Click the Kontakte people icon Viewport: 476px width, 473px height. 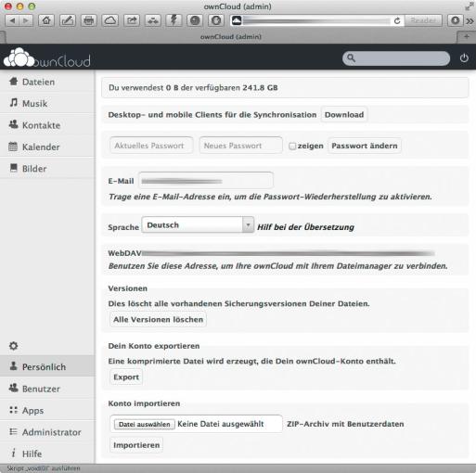click(x=13, y=124)
